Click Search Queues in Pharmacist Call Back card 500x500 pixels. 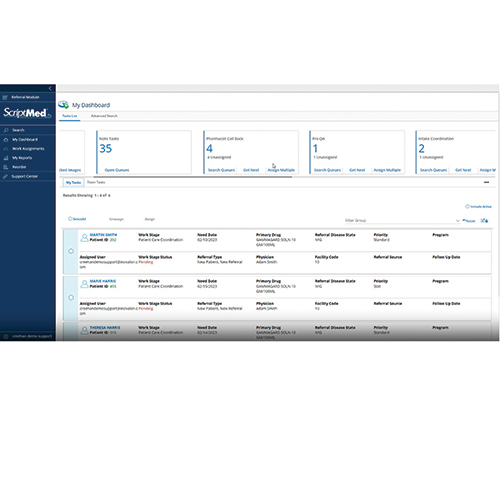pos(221,170)
